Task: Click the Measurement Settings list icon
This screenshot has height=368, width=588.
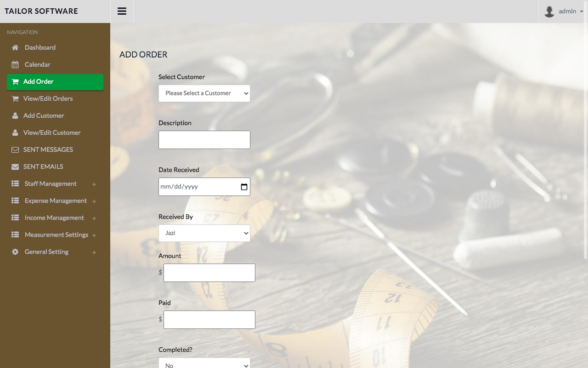Action: (x=15, y=235)
